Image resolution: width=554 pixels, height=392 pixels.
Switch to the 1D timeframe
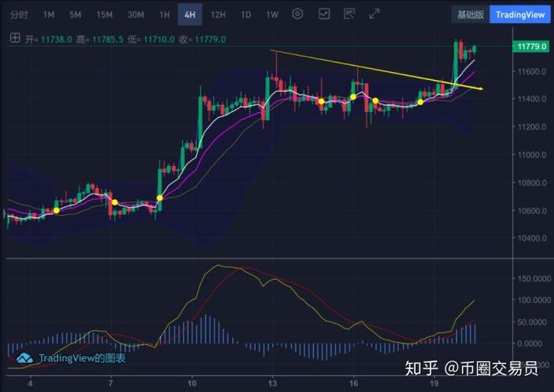[246, 15]
